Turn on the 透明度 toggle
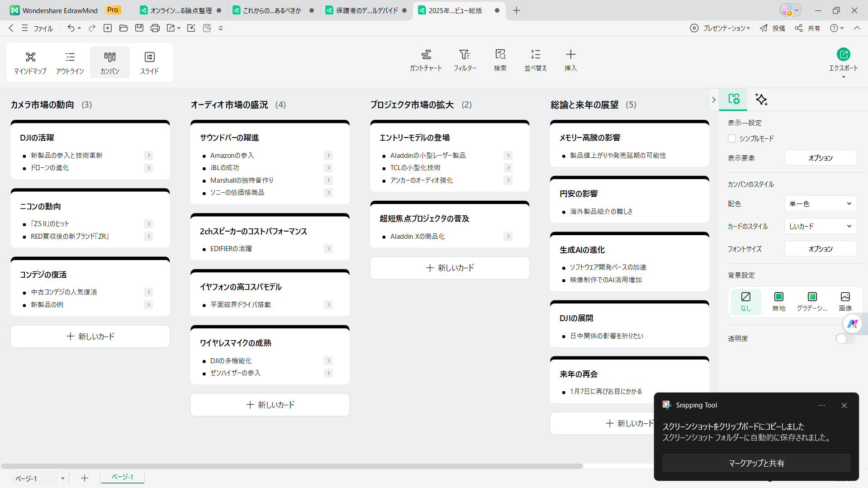868x488 pixels. 843,338
